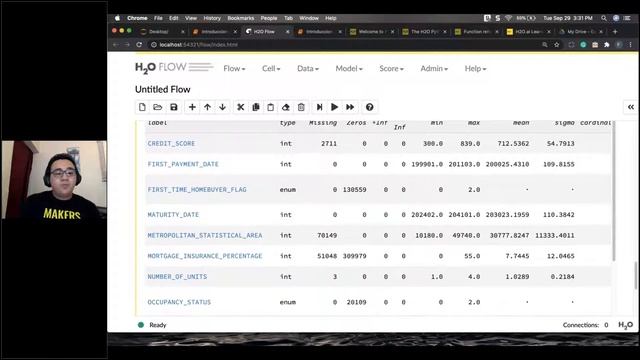Screen dimensions: 640x360
Task: Open the MORTGAGE_INSURANCE_PERCENTAGE column link
Action: pyautogui.click(x=205, y=256)
